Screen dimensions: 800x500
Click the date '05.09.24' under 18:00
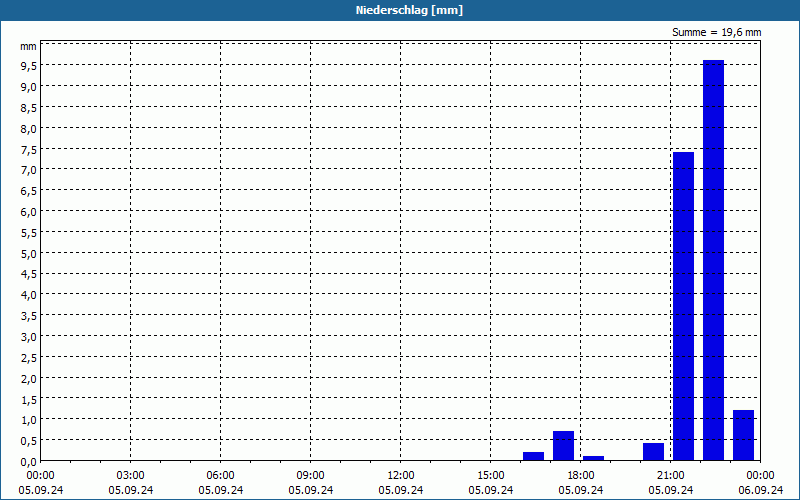point(581,490)
